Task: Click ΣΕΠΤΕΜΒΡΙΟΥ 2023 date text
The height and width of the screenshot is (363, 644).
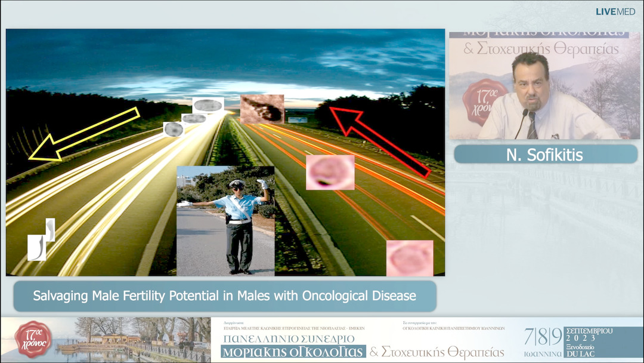Action: [589, 334]
